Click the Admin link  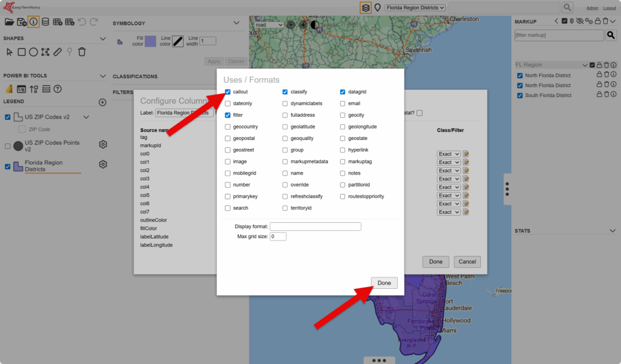[x=592, y=8]
